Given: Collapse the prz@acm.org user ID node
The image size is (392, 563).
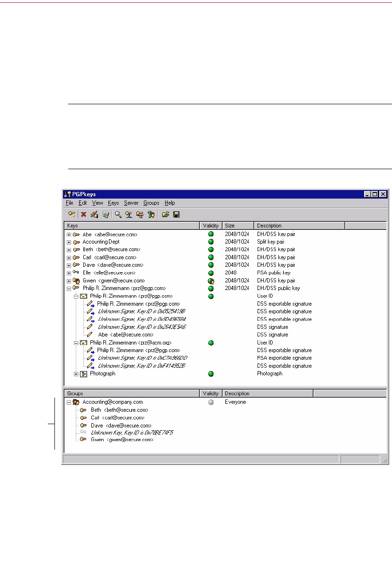Looking at the screenshot, I should pos(76,343).
